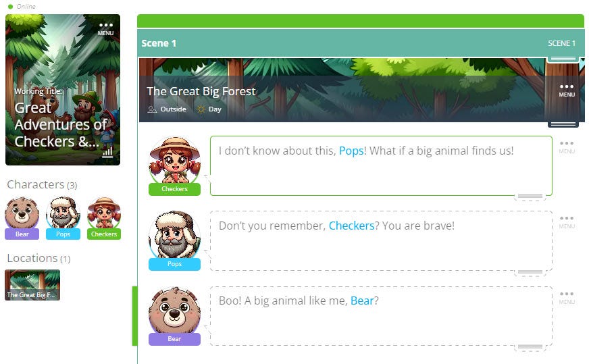Open the project cover MENU dots
The image size is (589, 364).
(x=105, y=28)
